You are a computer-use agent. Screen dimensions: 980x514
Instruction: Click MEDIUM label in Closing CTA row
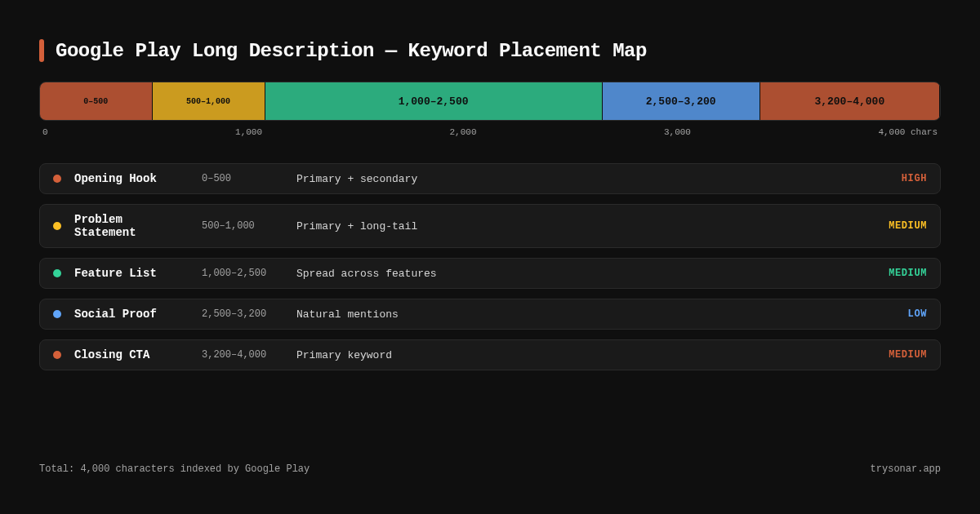point(907,355)
